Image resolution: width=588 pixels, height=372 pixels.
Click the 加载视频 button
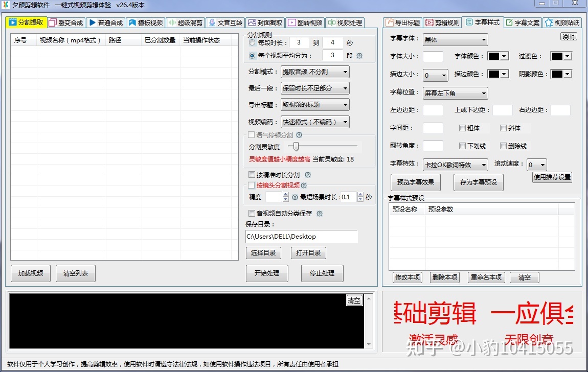click(30, 273)
